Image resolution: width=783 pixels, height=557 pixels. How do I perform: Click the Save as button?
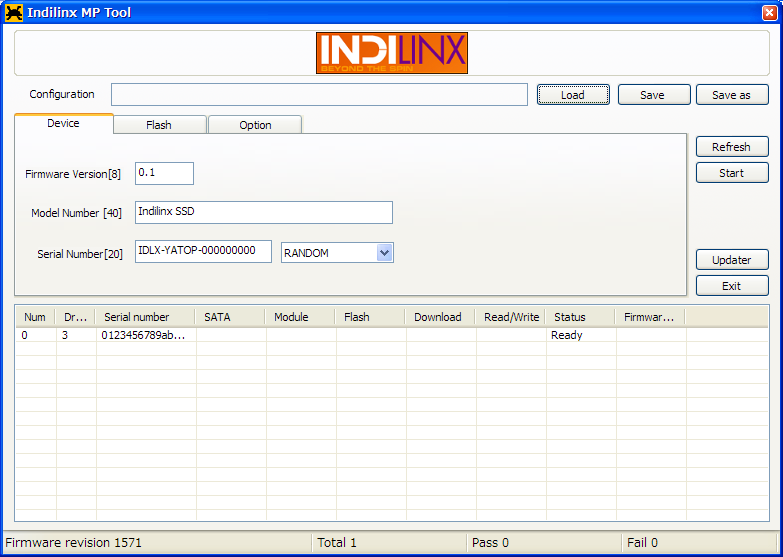coord(732,95)
